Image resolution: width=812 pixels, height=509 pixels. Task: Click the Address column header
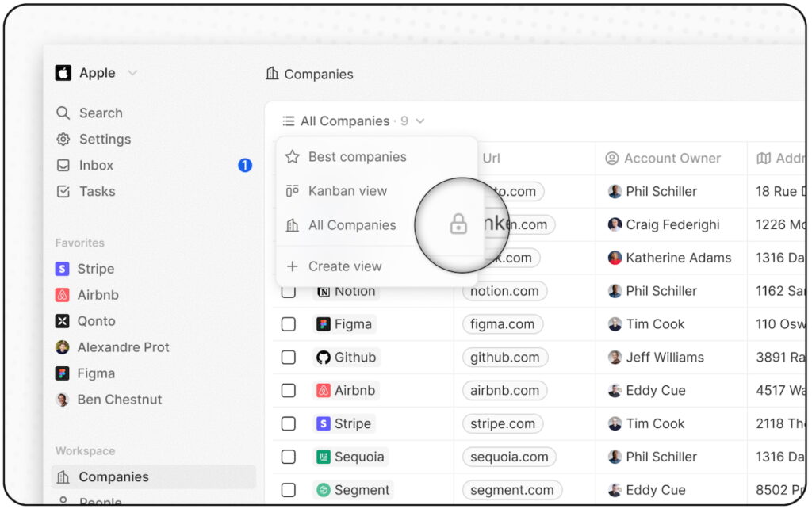(781, 159)
